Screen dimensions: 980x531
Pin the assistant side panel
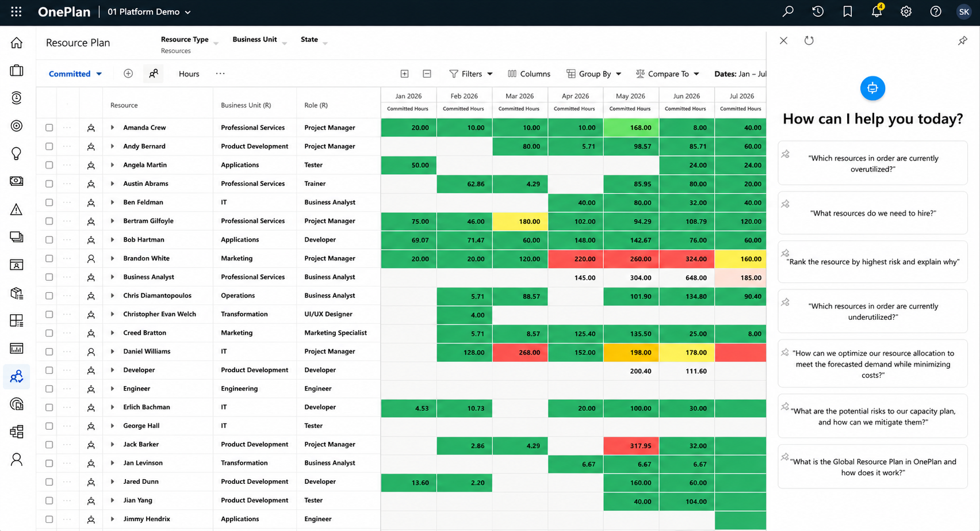pos(962,40)
